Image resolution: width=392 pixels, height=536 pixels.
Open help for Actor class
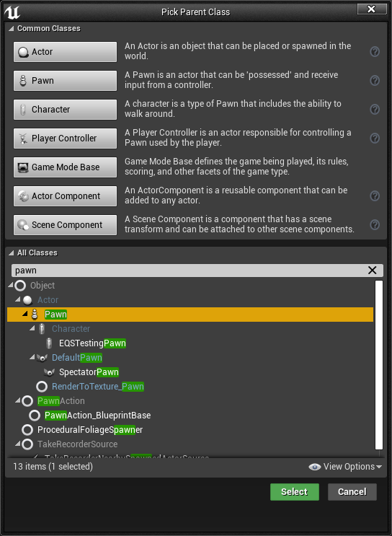coord(375,52)
